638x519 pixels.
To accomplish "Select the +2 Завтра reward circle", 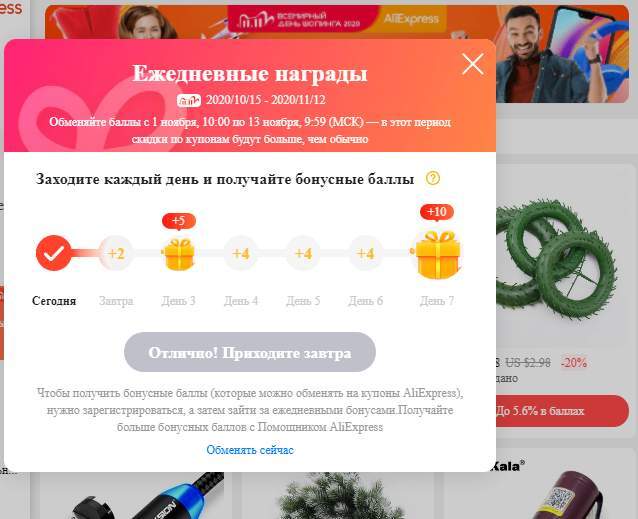I will click(x=116, y=253).
